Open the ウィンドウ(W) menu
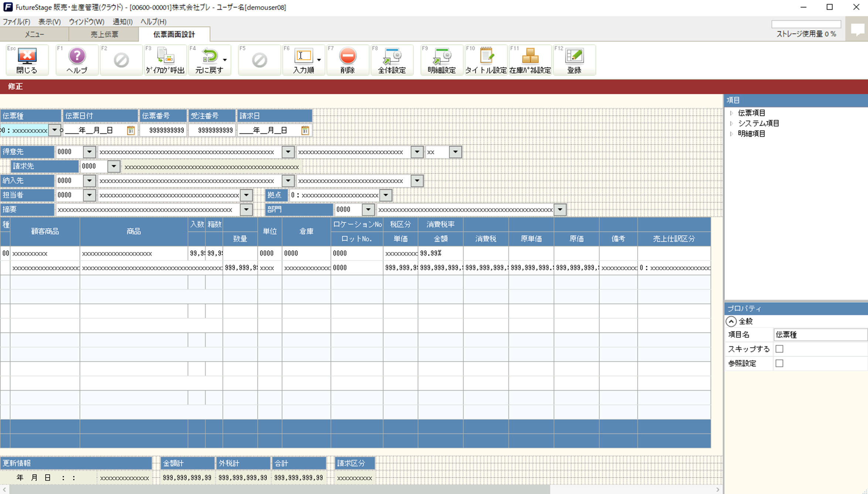The width and height of the screenshot is (868, 494). tap(86, 21)
